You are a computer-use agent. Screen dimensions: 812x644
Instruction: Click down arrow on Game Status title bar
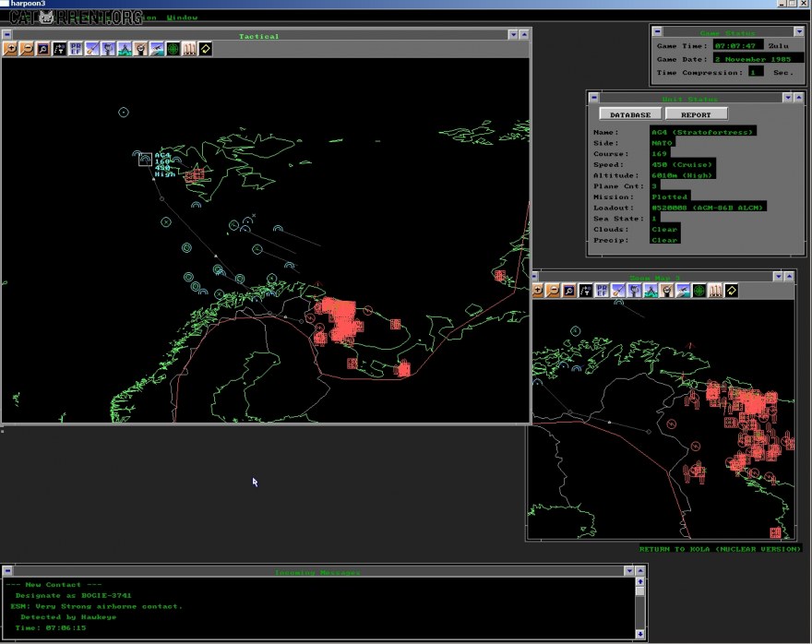799,31
